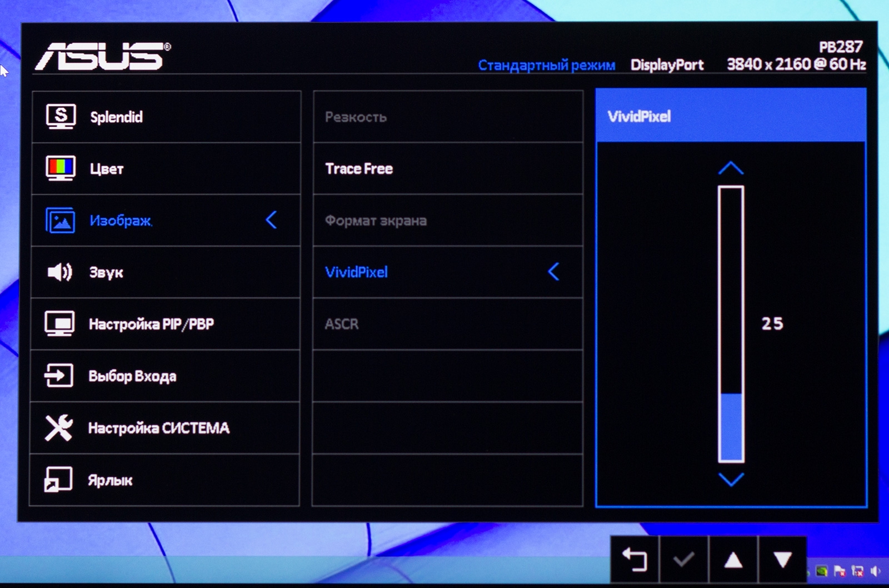Image resolution: width=889 pixels, height=588 pixels.
Task: Click the VividPixel panel header
Action: (731, 115)
